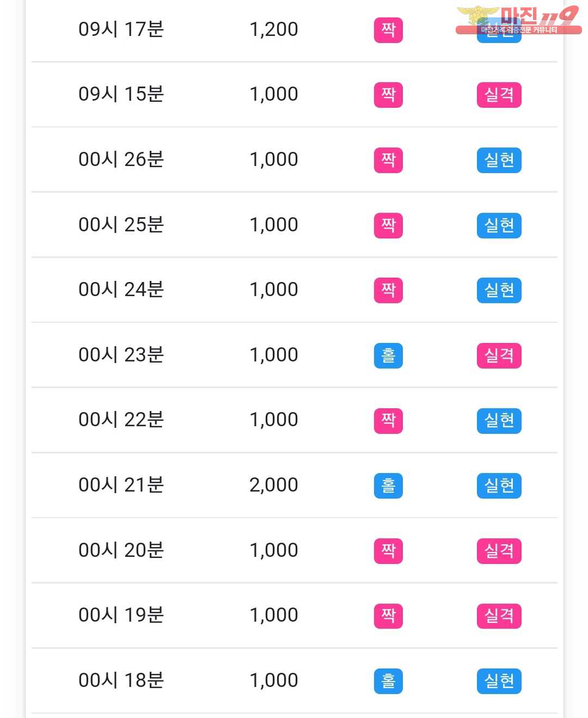Click the 홀 badge in 00시 18분 row
Viewport: 588px width, 718px height.
tap(388, 681)
